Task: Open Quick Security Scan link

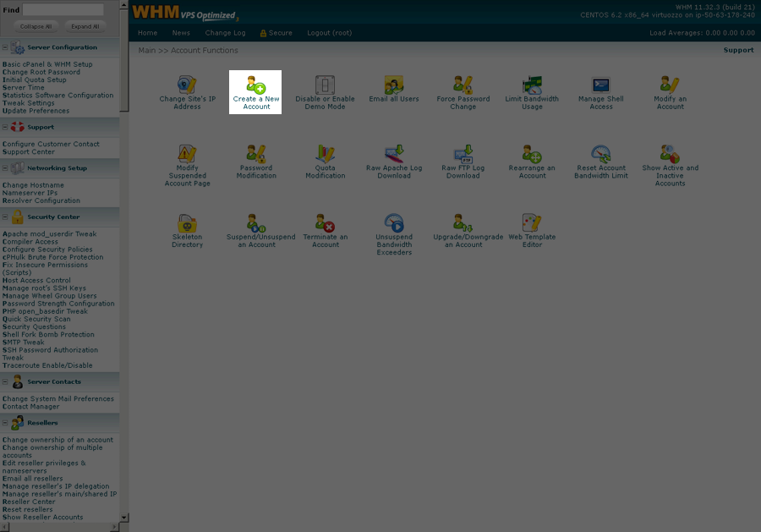Action: 36,319
